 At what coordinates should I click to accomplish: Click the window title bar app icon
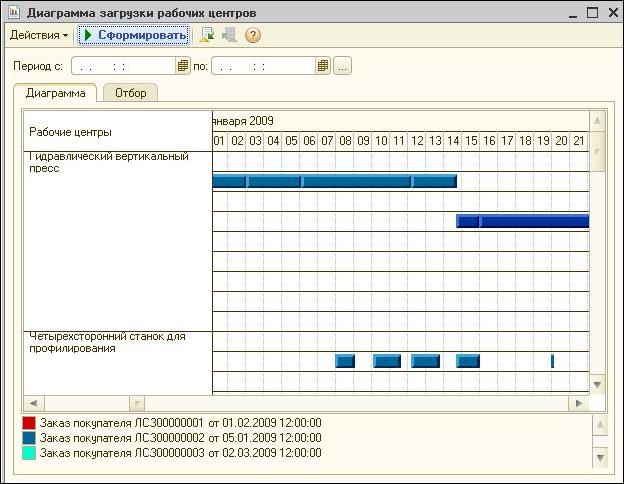click(x=14, y=12)
